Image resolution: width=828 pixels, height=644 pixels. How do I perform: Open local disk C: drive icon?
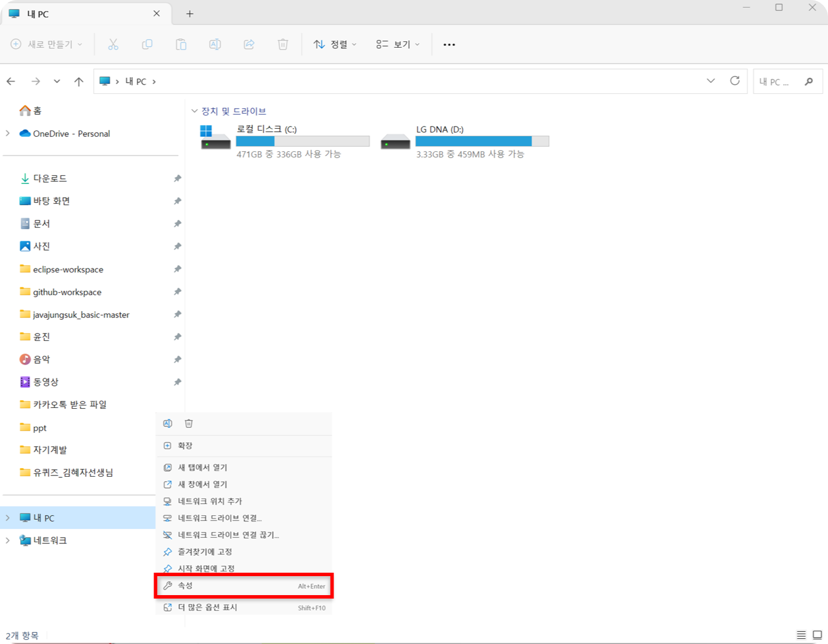(x=215, y=138)
